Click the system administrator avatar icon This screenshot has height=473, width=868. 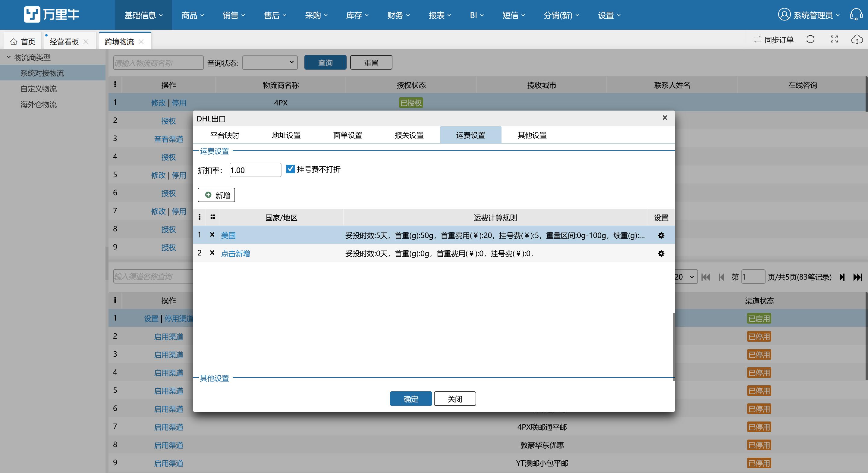[784, 14]
